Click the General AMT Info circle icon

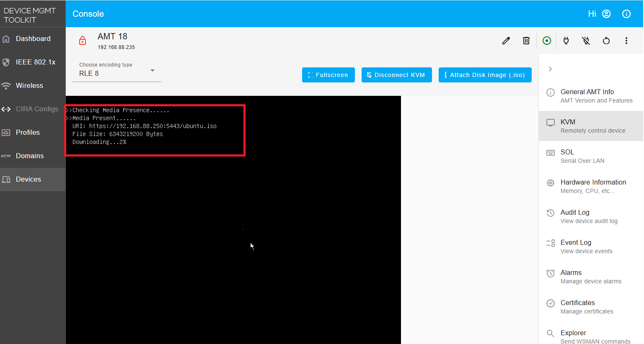[x=551, y=92]
